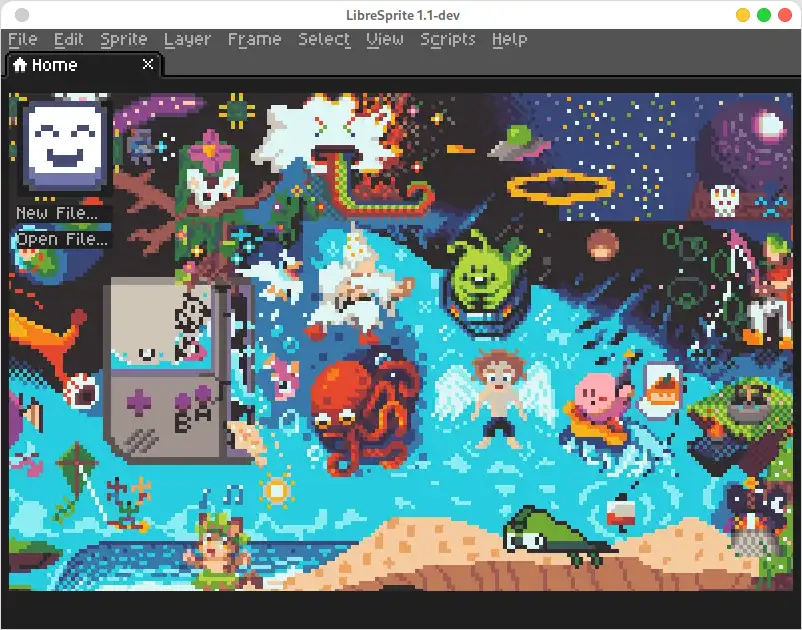Click the New File... link
The height and width of the screenshot is (630, 802).
point(57,213)
